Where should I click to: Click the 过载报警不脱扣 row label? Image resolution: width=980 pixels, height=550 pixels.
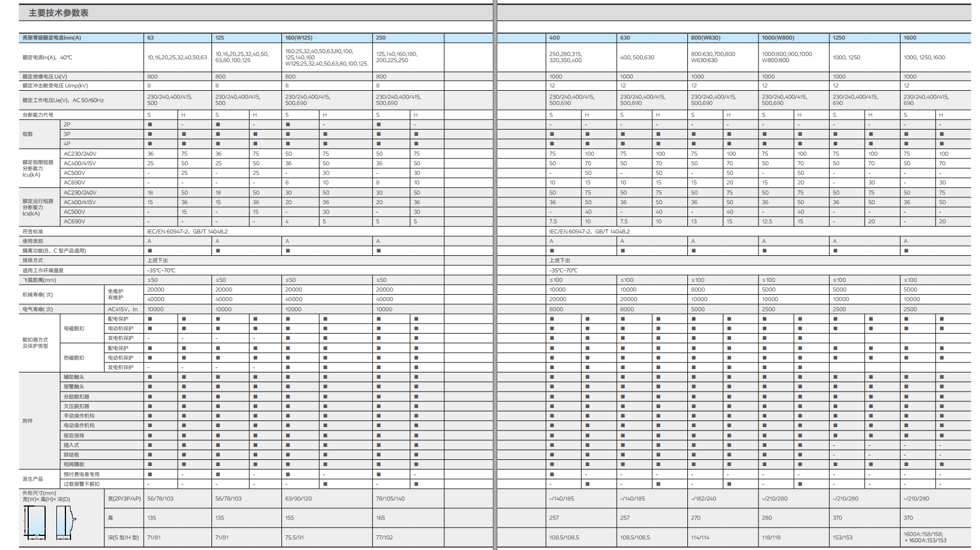(x=82, y=484)
